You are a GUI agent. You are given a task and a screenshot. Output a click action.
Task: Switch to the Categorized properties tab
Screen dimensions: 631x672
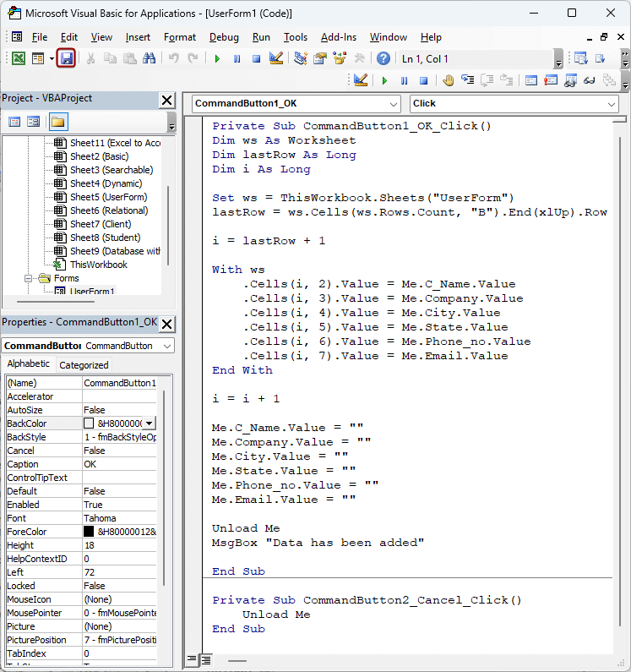tap(83, 365)
